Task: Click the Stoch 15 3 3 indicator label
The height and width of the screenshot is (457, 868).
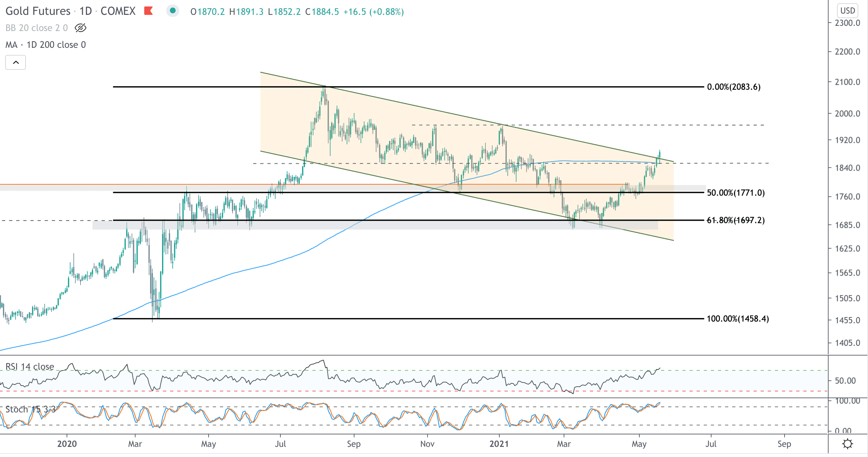Action: [x=30, y=409]
